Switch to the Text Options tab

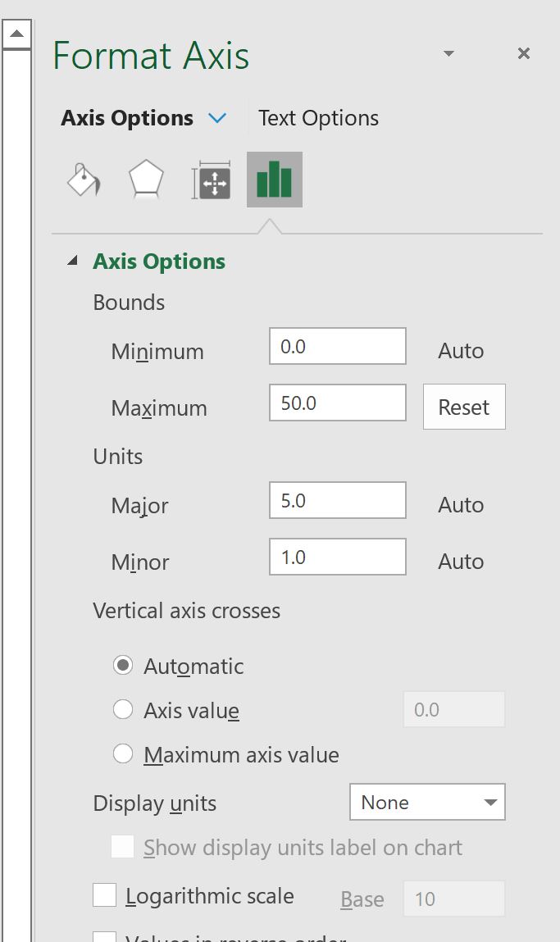318,118
